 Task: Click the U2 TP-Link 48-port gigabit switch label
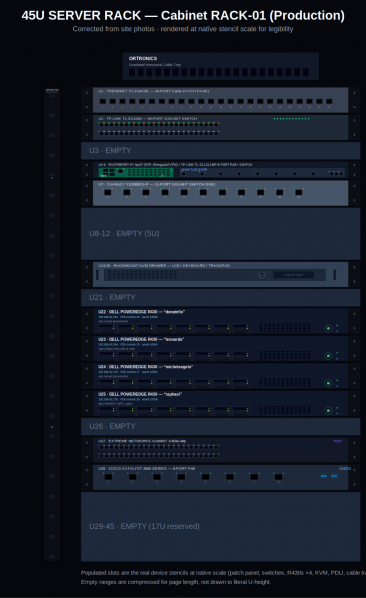click(148, 119)
